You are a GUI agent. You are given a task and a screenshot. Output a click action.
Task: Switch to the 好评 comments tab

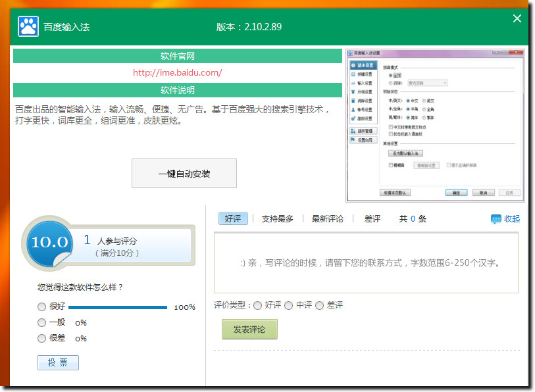point(233,218)
